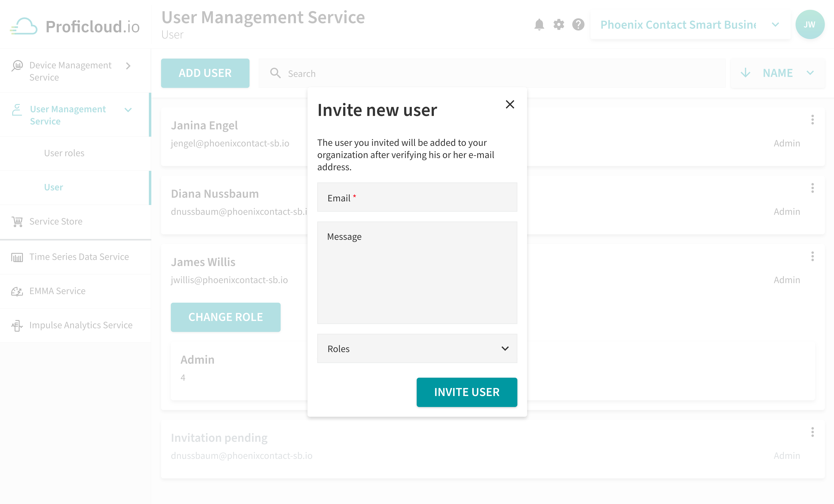Click the Invitation pending heading
This screenshot has width=834, height=504.
[219, 438]
